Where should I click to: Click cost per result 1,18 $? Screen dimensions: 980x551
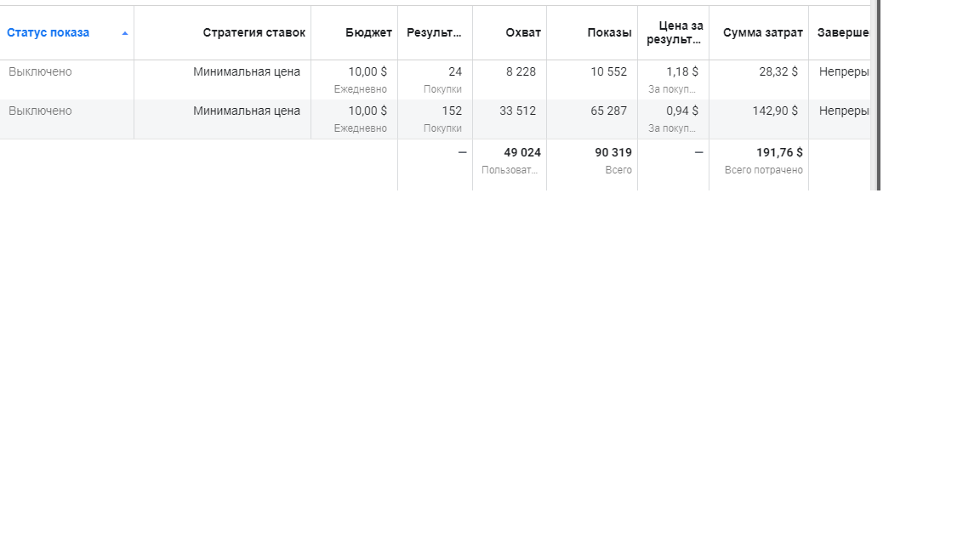(x=682, y=71)
